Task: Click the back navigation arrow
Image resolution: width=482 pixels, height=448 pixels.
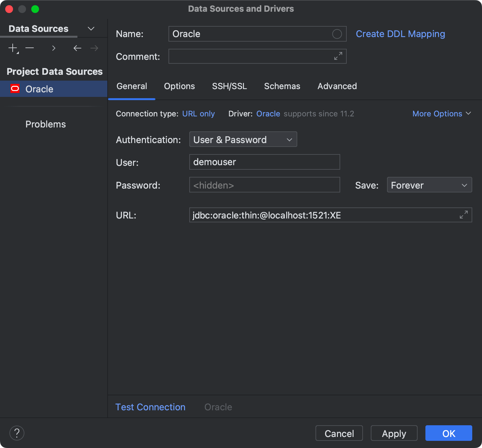Action: (x=77, y=48)
